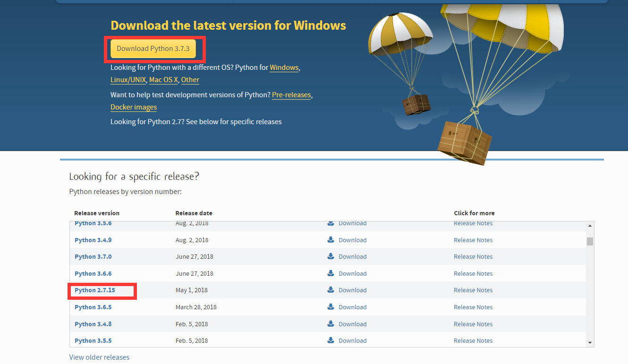The height and width of the screenshot is (364, 628).
Task: Open the Python 3.6.6 release link
Action: (x=93, y=273)
